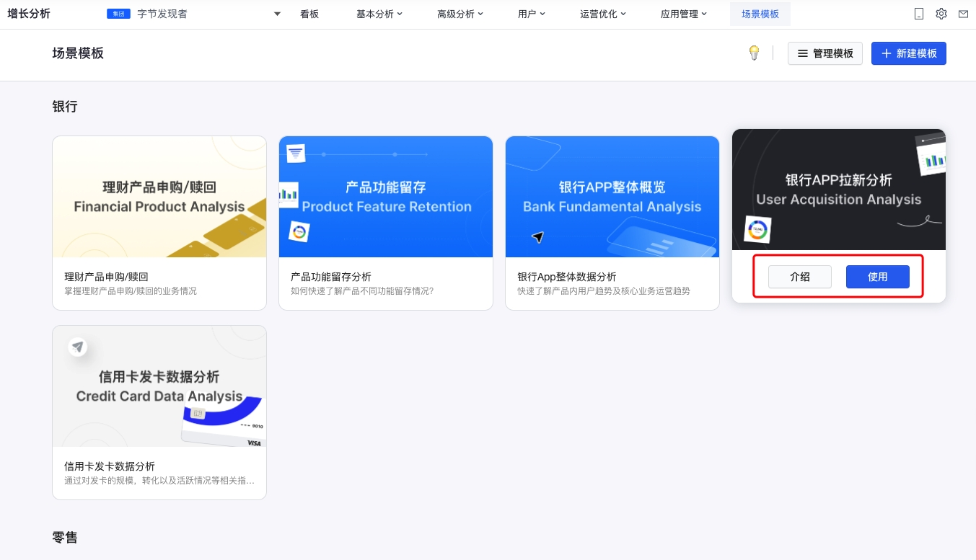Viewport: 976px width, 560px height.
Task: Click 介绍 on the 银行APP拉新分析 card
Action: (x=800, y=277)
